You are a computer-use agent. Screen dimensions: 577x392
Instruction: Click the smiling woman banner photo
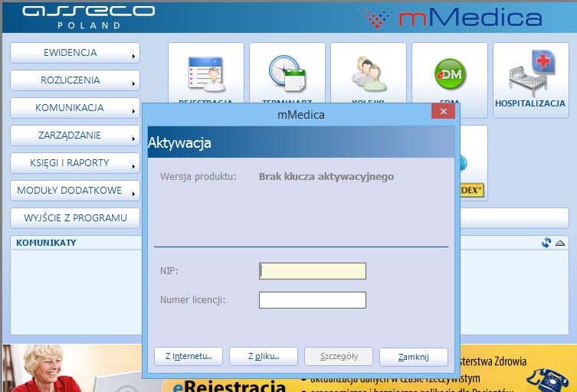pos(45,368)
